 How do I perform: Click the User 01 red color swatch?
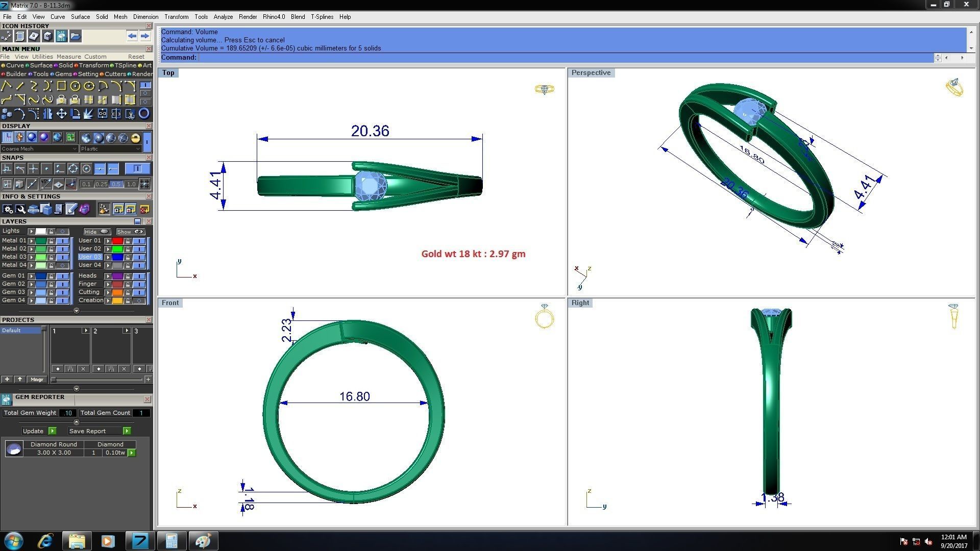pyautogui.click(x=117, y=241)
